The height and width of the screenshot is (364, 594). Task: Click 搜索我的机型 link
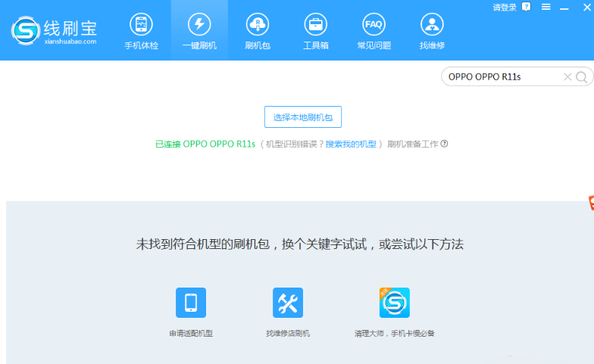[x=351, y=144]
